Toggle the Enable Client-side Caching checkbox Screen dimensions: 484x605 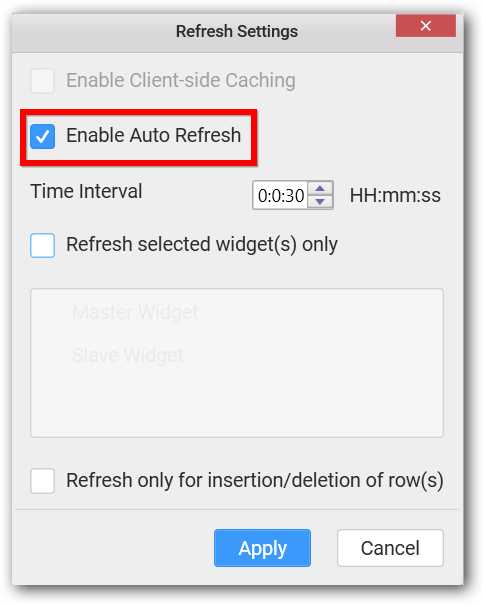tap(42, 81)
